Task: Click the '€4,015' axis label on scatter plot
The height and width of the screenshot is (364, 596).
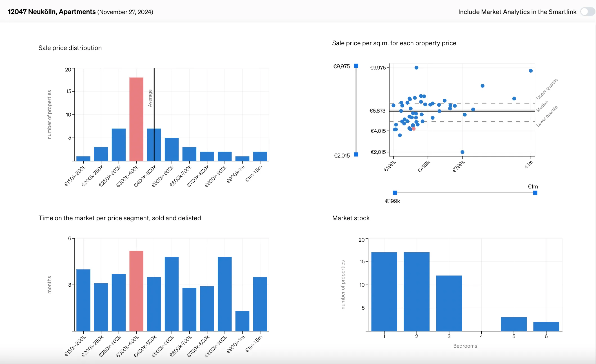Action: coord(378,131)
